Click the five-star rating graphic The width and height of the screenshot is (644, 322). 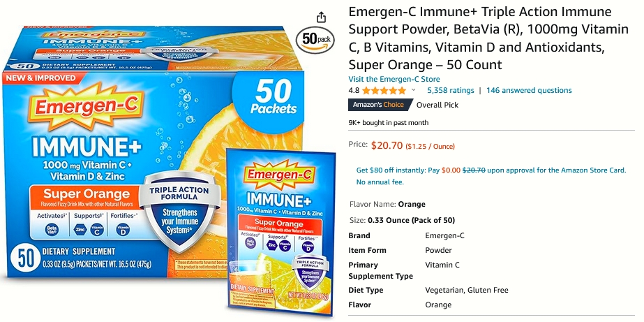click(x=384, y=91)
